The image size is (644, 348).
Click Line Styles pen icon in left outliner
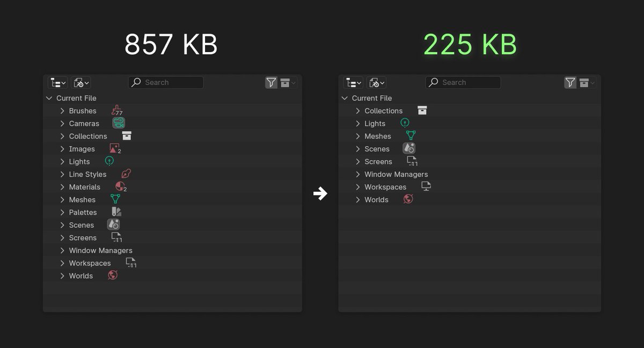pyautogui.click(x=126, y=174)
